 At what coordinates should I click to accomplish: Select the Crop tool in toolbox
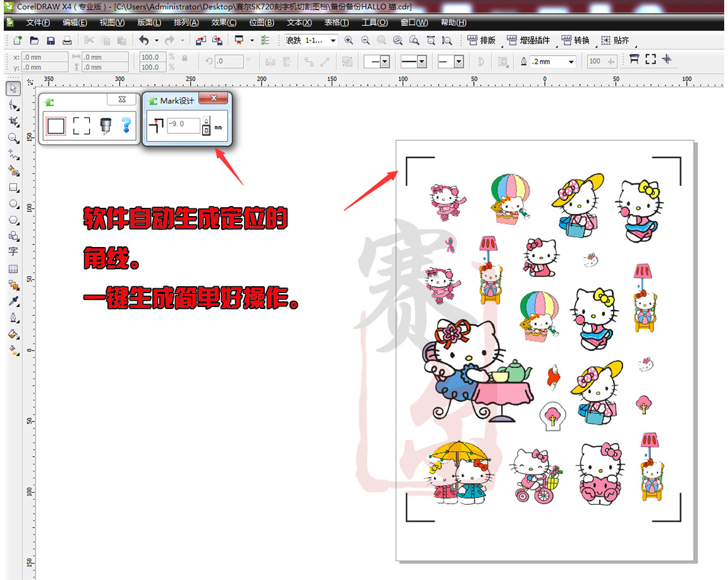tap(13, 122)
